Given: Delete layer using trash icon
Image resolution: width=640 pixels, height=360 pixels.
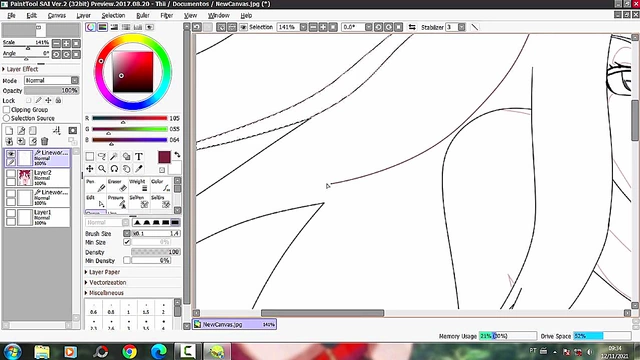Looking at the screenshot, I should 44,142.
